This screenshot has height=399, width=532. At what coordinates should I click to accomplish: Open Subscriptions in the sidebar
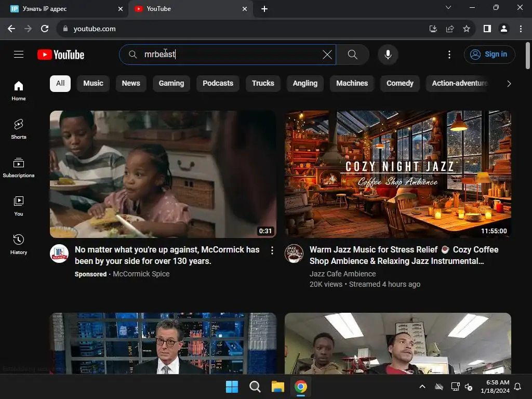pyautogui.click(x=19, y=168)
